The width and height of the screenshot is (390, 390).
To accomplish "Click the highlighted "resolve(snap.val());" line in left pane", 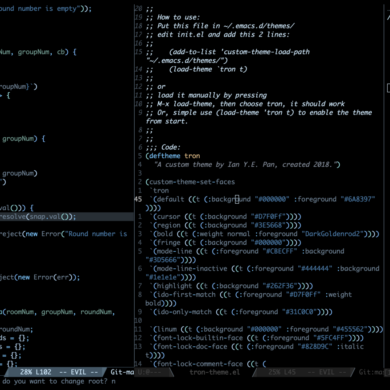I will point(67,217).
